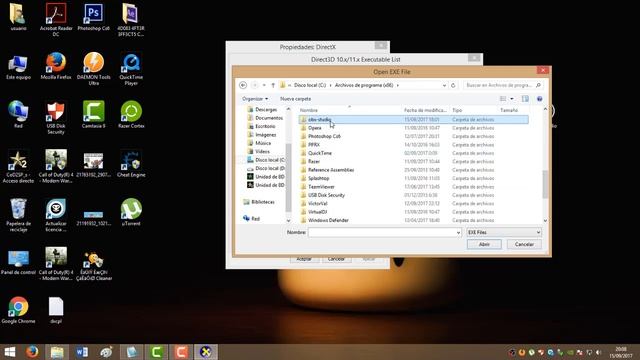Open the Nombre field dropdown arrow
Image resolution: width=640 pixels, height=360 pixels.
[x=458, y=232]
